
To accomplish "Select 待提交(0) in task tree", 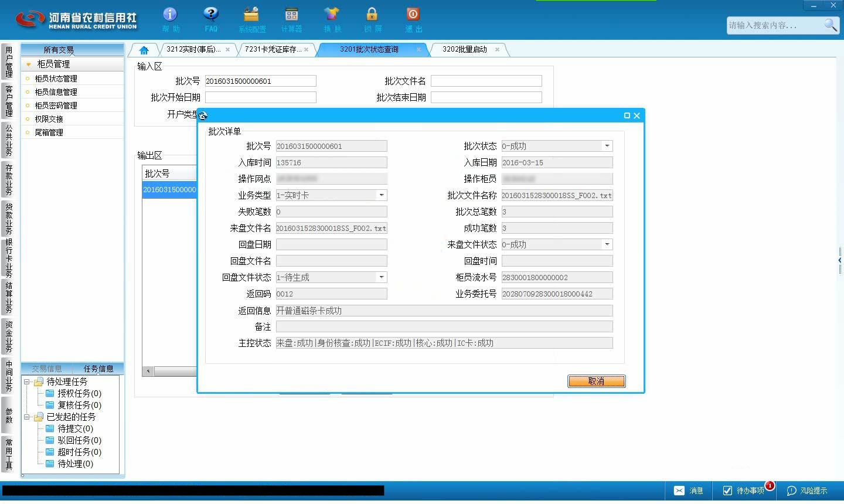I will (75, 428).
